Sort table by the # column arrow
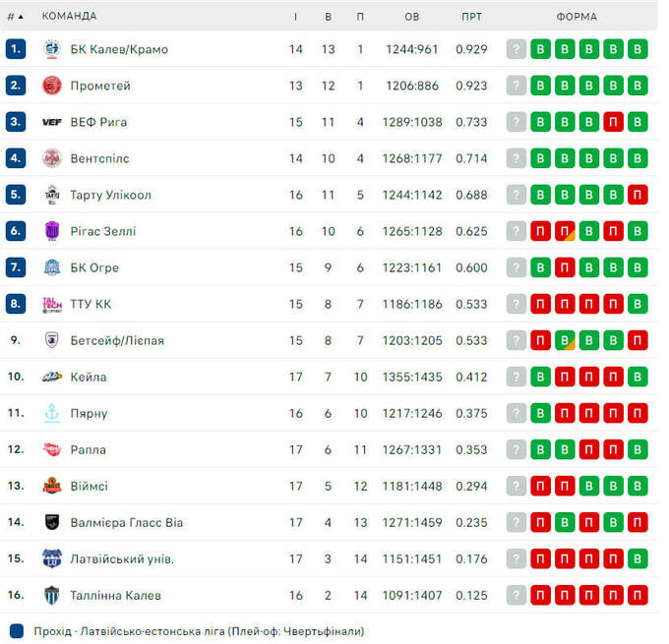Viewport: 669px width, 644px height. tap(16, 17)
